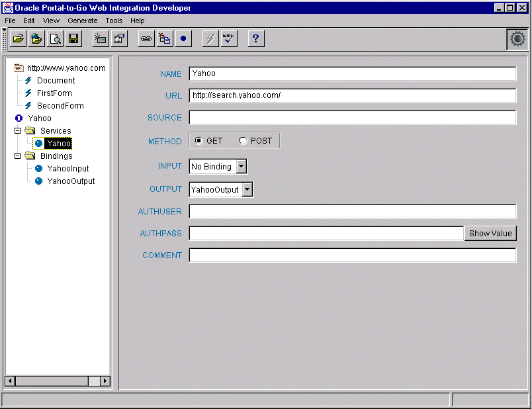Image resolution: width=532 pixels, height=409 pixels.
Task: Click the delete copy toolbar icon
Action: pos(165,38)
